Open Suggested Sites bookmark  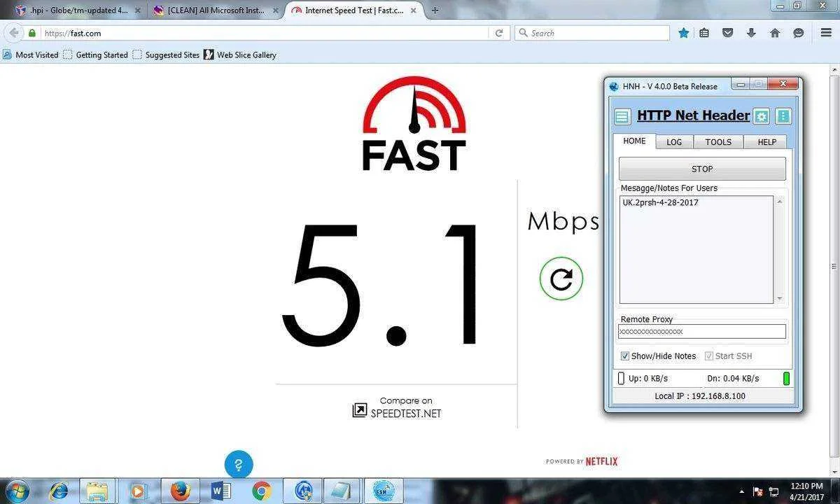pyautogui.click(x=166, y=55)
